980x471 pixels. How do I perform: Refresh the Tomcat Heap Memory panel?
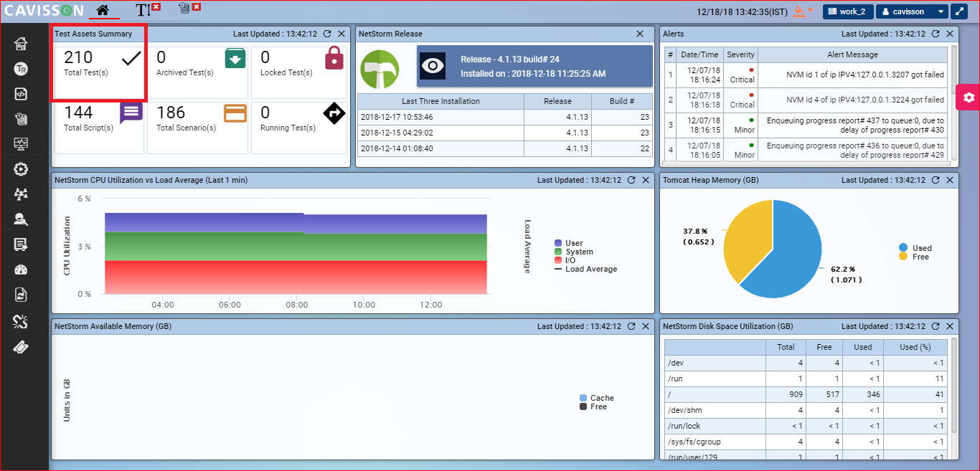coord(936,180)
